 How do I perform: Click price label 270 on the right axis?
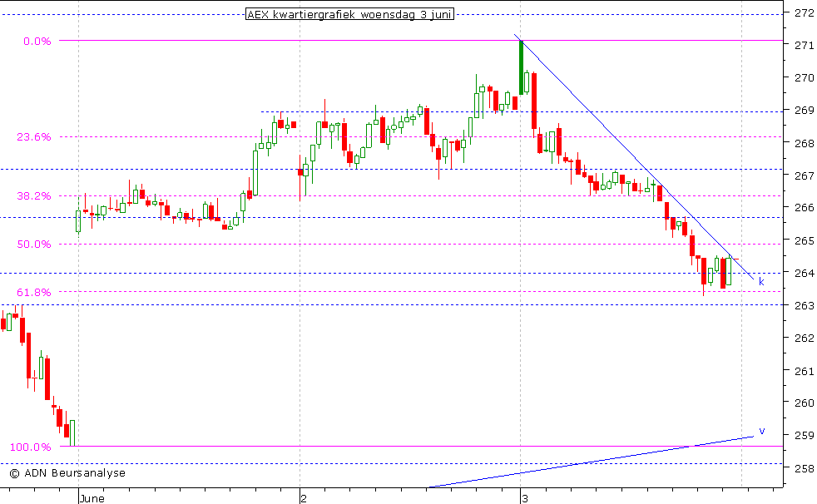pyautogui.click(x=805, y=78)
